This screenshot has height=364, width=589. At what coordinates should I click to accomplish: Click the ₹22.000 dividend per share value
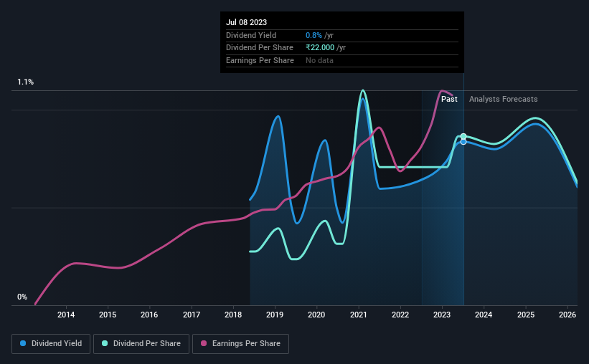tap(320, 48)
